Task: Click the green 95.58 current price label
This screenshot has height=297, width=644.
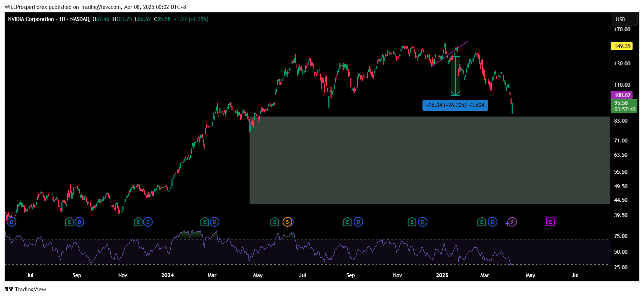Action: pyautogui.click(x=624, y=106)
